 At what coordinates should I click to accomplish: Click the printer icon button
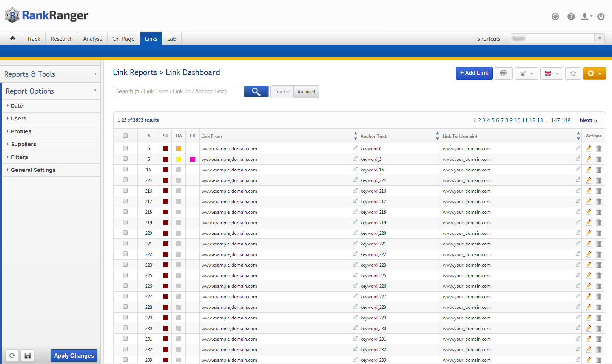(503, 73)
